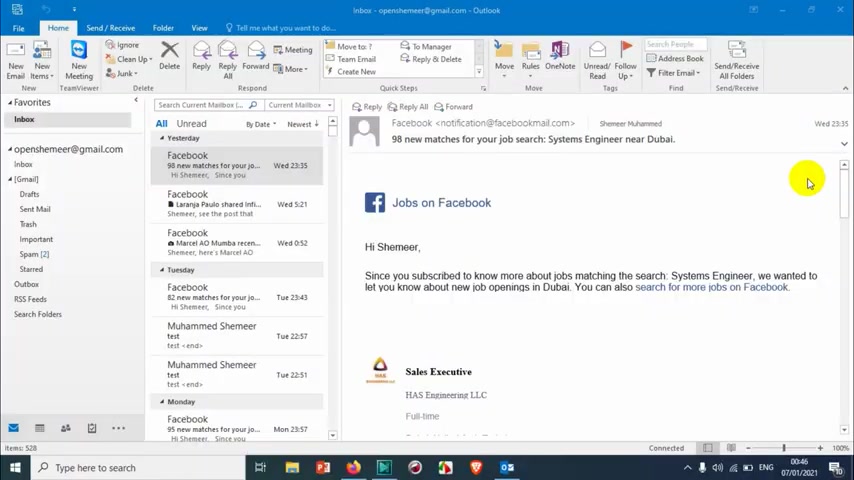Open search for more jobs on Facebook link
The image size is (854, 480).
(x=711, y=287)
